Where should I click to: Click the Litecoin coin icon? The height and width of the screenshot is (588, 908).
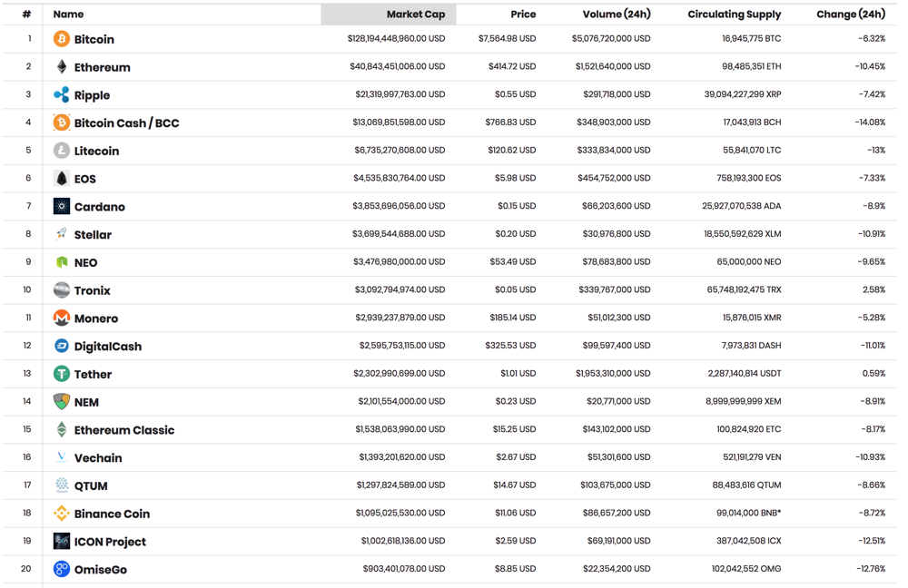(x=62, y=151)
